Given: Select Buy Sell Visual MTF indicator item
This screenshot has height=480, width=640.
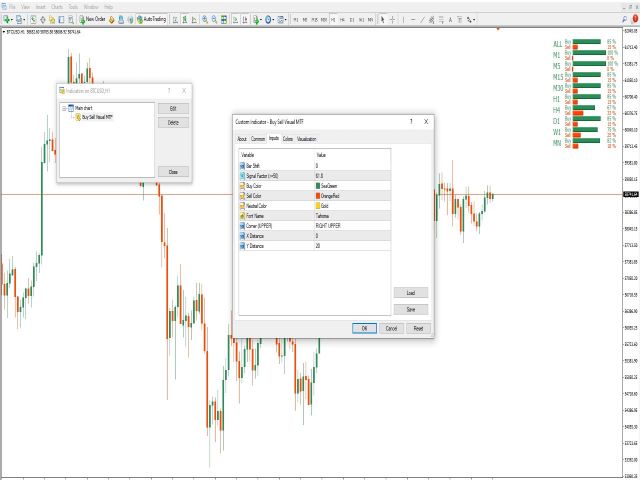Looking at the screenshot, I should tap(97, 116).
